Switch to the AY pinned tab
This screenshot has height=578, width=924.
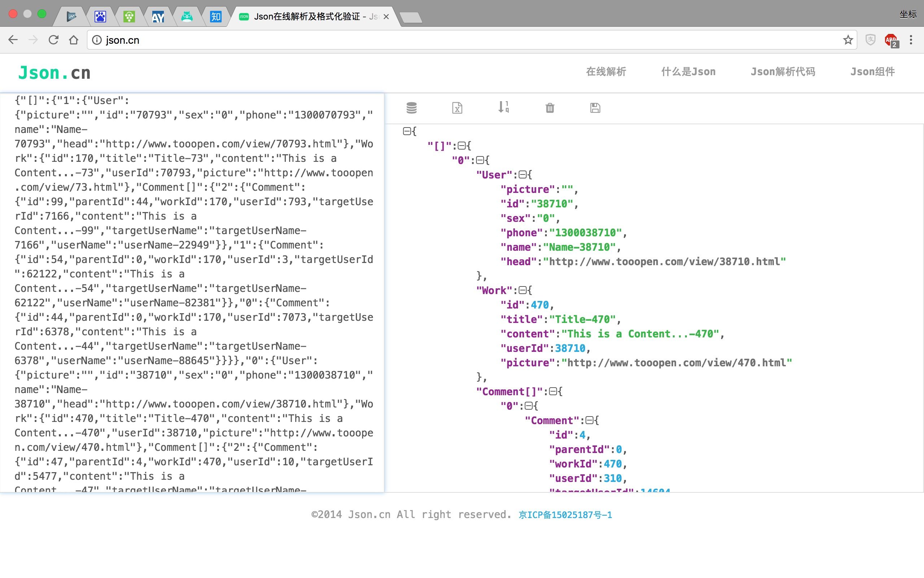pyautogui.click(x=158, y=17)
